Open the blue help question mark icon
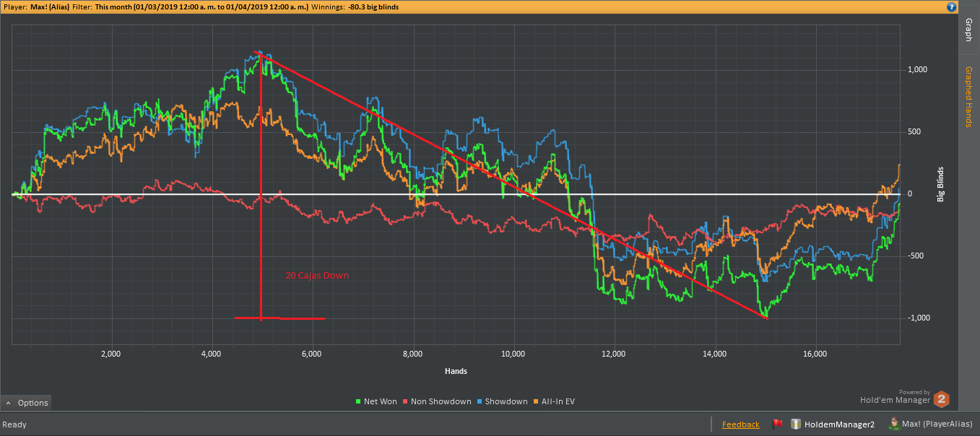The width and height of the screenshot is (980, 436). click(951, 6)
